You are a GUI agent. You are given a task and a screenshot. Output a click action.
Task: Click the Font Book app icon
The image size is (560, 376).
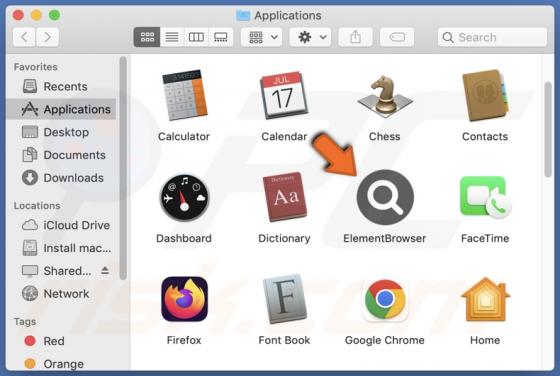(285, 299)
